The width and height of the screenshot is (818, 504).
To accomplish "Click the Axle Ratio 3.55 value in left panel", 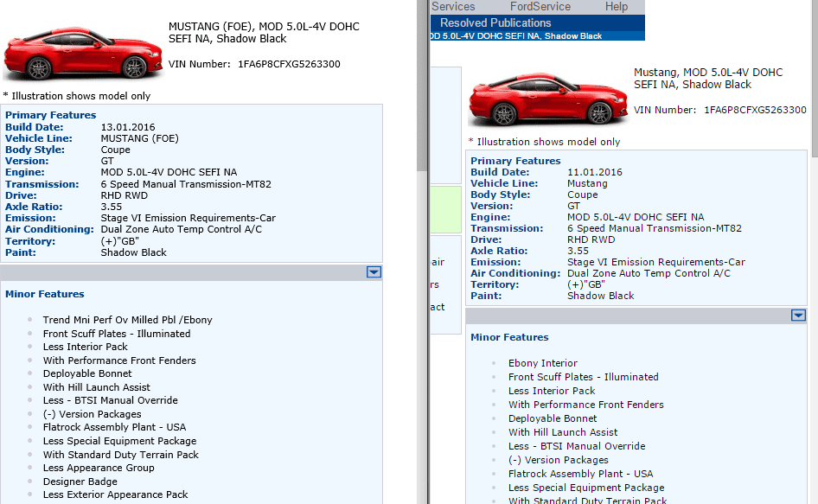I will (x=112, y=207).
